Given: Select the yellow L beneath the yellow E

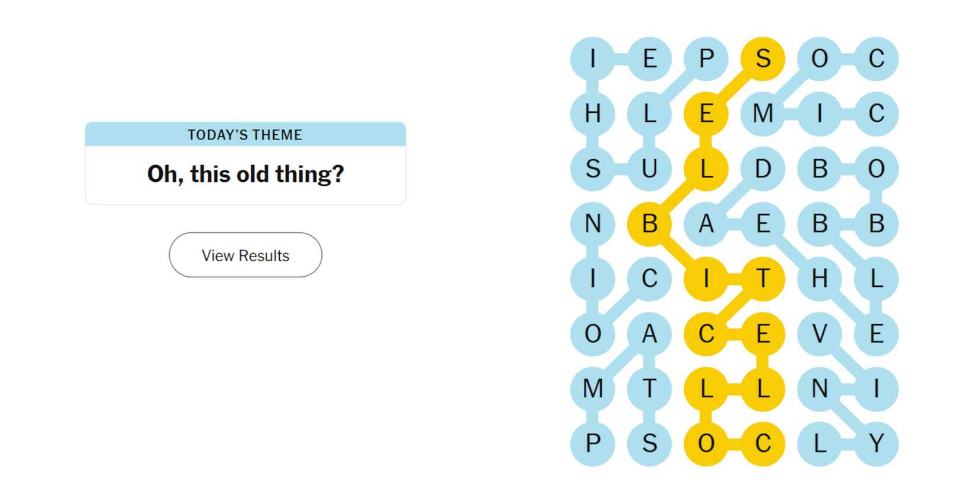Looking at the screenshot, I should (707, 169).
